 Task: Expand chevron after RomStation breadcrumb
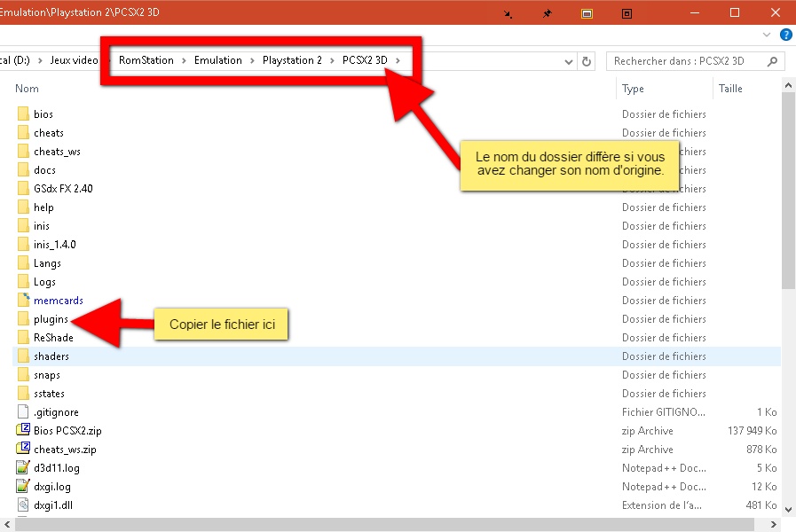pos(184,60)
